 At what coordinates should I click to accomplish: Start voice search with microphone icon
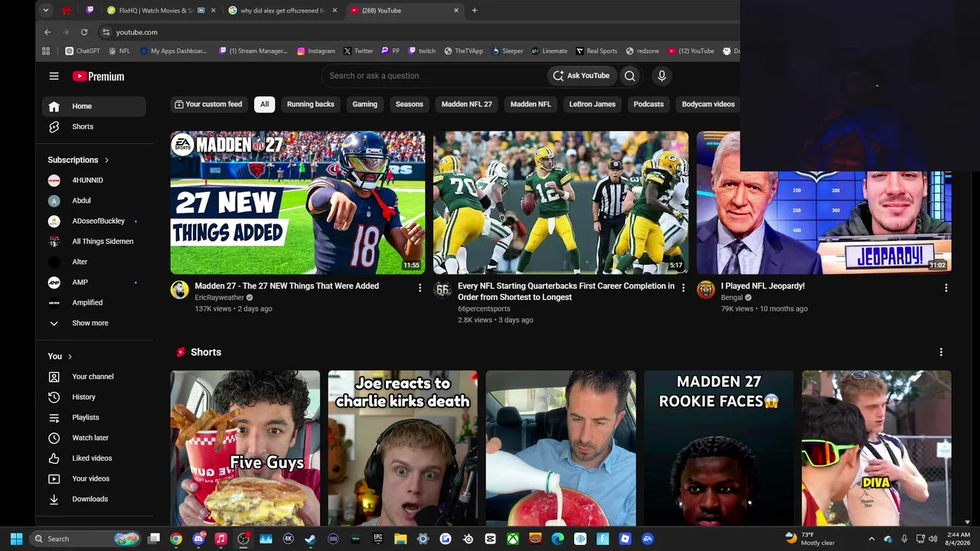click(661, 76)
